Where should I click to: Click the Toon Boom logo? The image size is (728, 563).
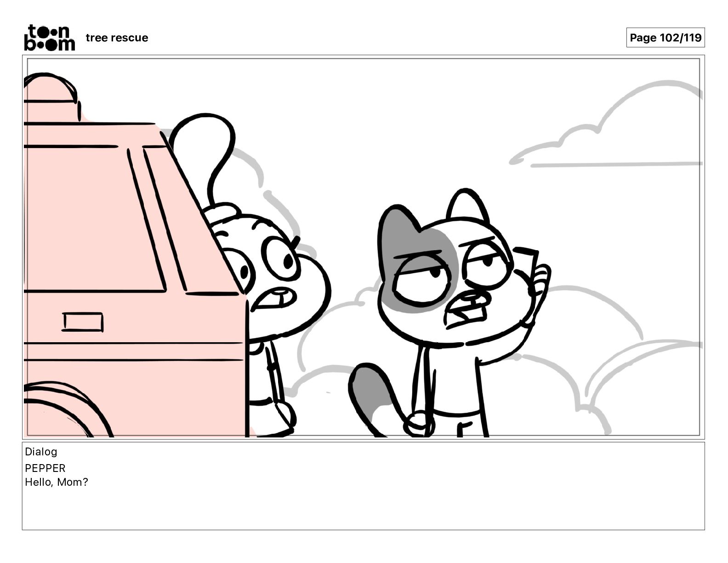pos(49,38)
